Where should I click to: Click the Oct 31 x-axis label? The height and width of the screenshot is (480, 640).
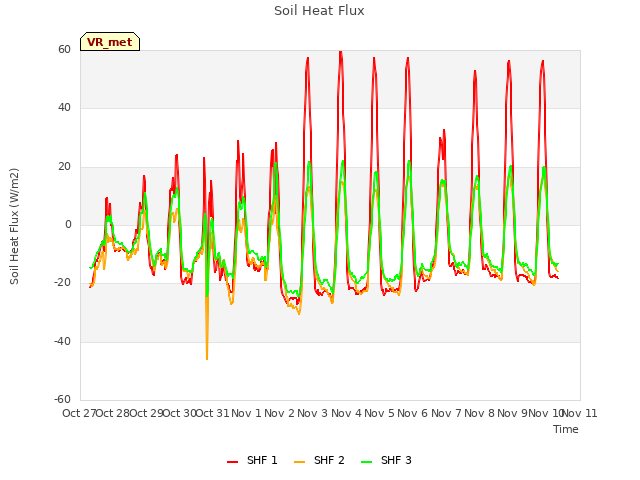[x=213, y=413]
